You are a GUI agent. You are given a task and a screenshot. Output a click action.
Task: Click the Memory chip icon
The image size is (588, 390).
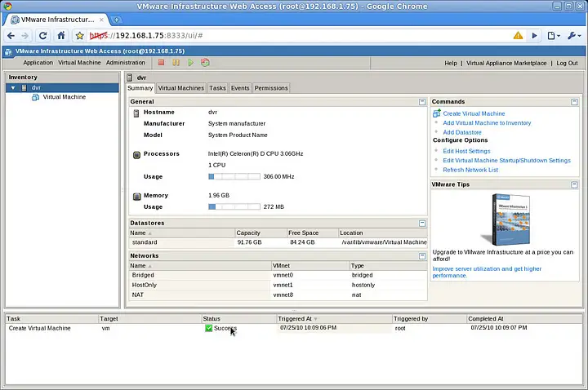tap(137, 196)
